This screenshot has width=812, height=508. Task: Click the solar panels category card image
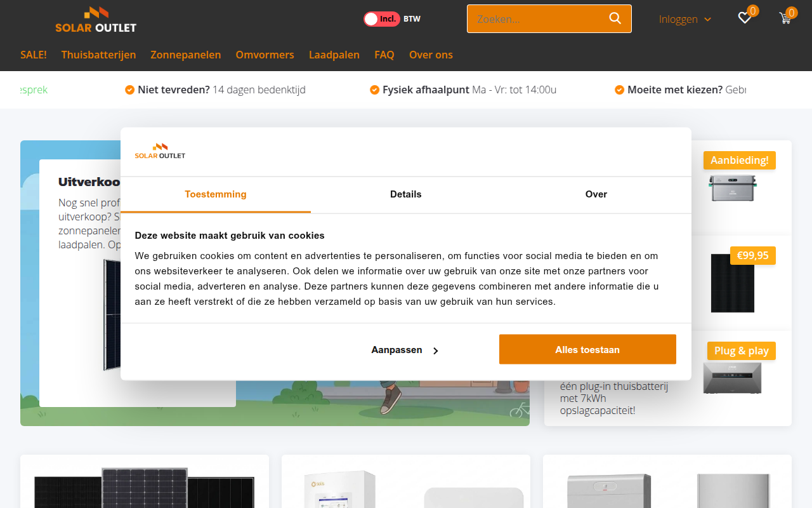pos(145,488)
